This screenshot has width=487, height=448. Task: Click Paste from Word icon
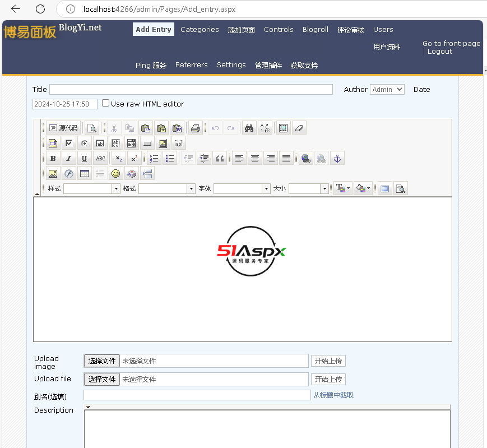pos(177,128)
